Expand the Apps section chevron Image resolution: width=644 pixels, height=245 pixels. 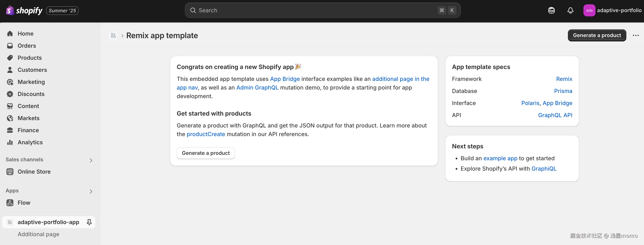(x=91, y=192)
